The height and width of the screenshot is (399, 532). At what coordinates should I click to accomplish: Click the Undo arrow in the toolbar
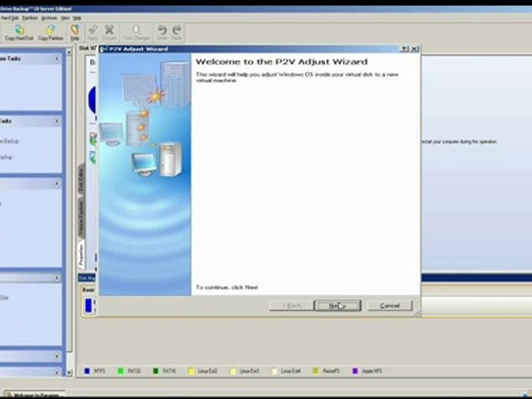click(x=162, y=33)
